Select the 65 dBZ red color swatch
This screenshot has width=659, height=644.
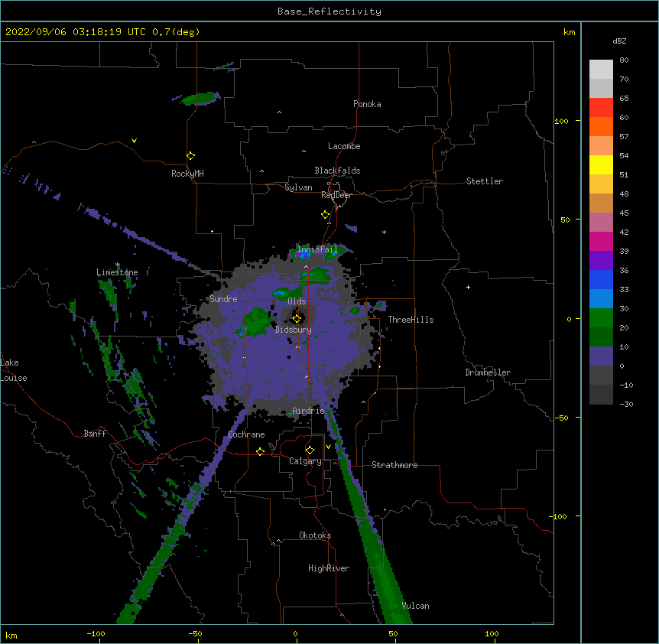point(601,107)
